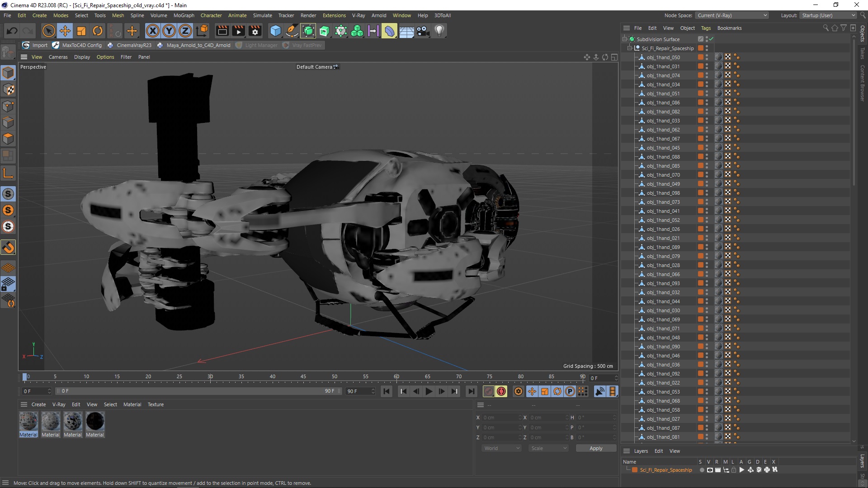Collapse the Sci_Fi_Repair_Spaceship hierarchy
Image resolution: width=868 pixels, height=488 pixels.
pyautogui.click(x=629, y=48)
